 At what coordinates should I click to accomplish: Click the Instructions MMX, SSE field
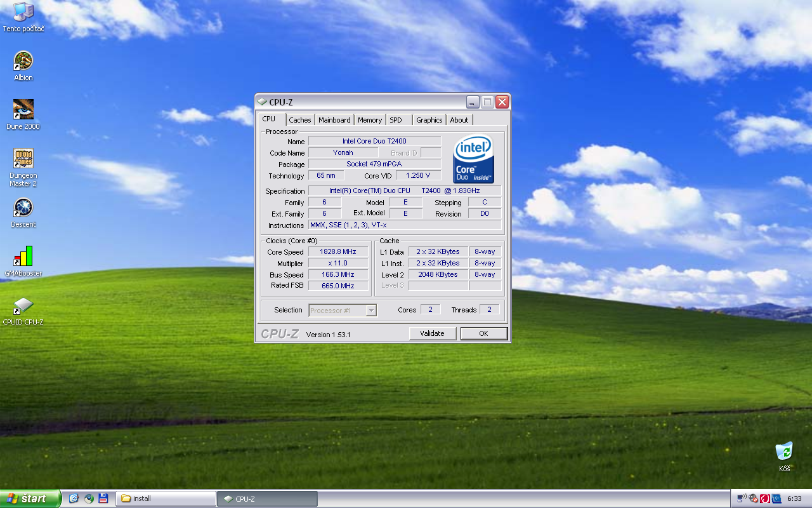tap(405, 225)
